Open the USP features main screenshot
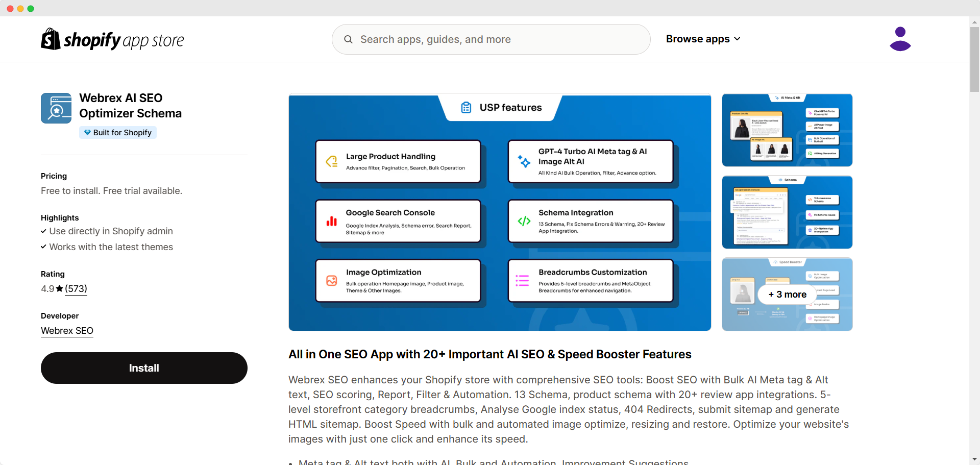The image size is (980, 465). coord(500,212)
